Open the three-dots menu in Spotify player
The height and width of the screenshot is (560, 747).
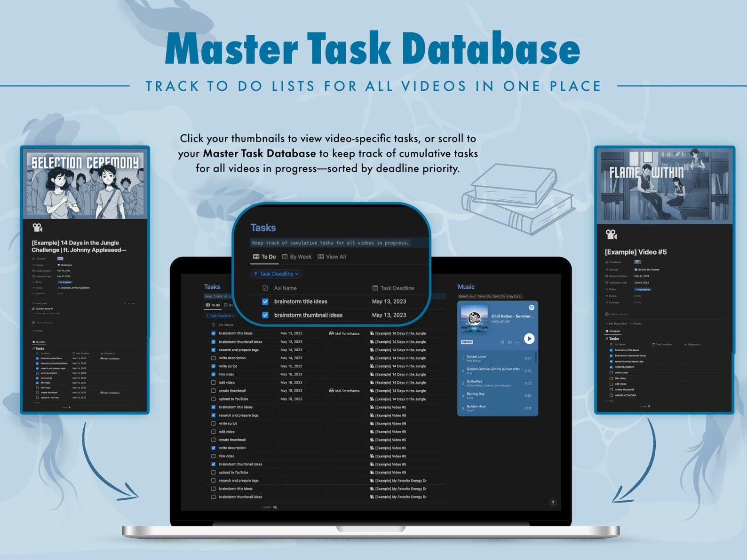point(517,342)
